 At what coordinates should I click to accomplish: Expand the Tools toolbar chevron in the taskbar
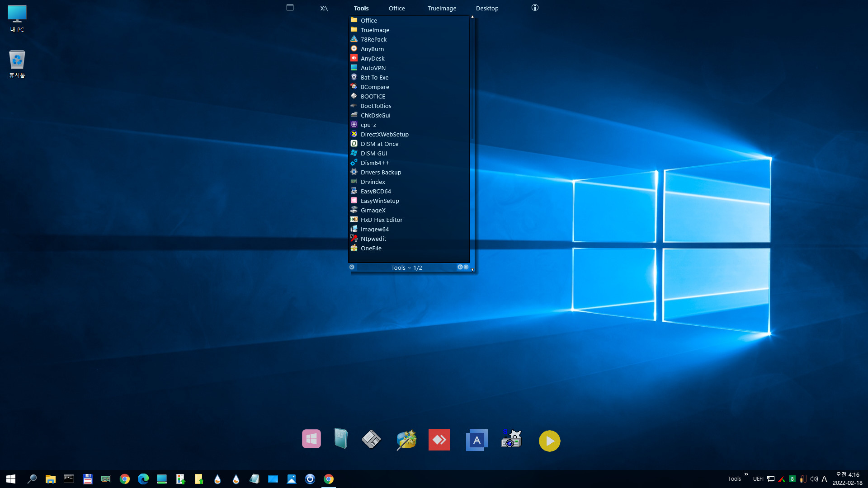pyautogui.click(x=746, y=474)
